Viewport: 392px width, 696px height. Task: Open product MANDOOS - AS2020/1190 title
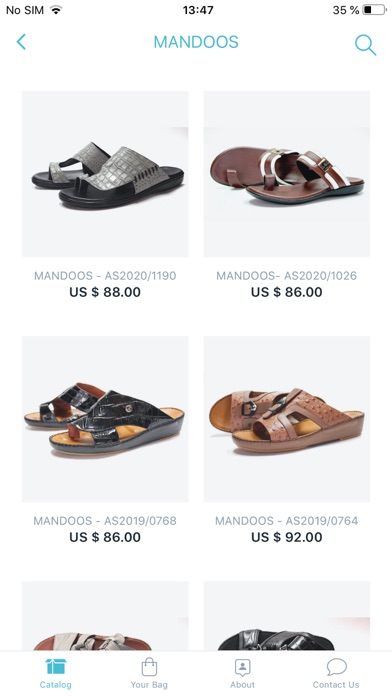pyautogui.click(x=105, y=276)
